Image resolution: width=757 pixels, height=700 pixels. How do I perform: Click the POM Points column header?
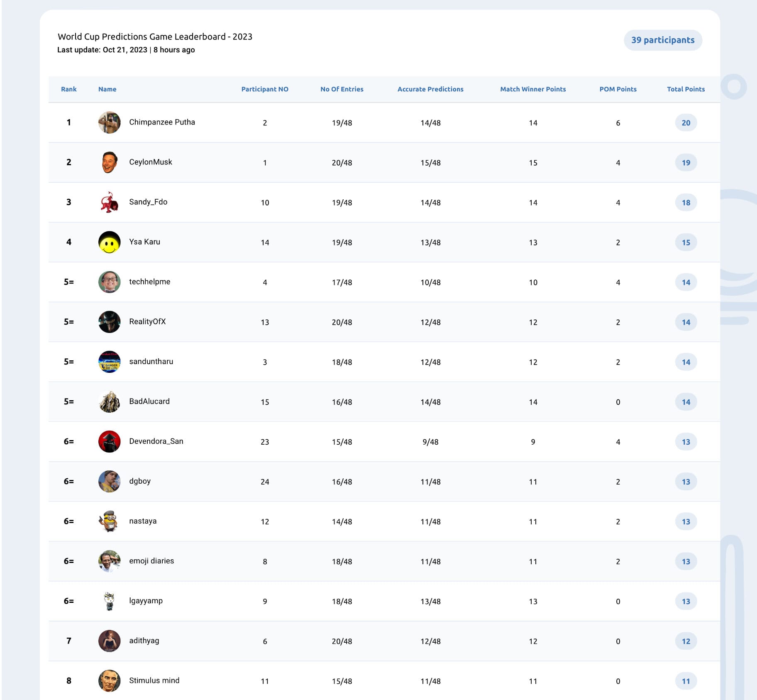618,89
